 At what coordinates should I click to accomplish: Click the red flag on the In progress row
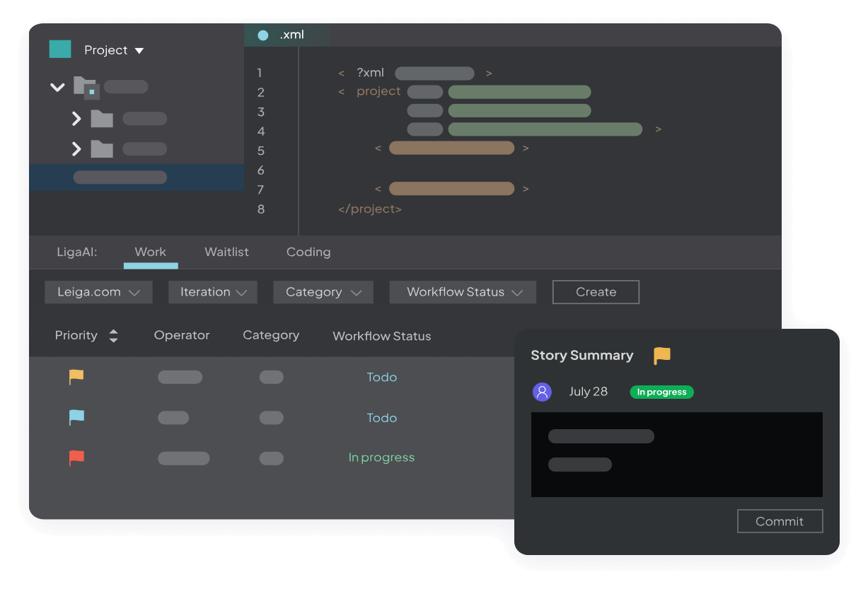point(75,457)
